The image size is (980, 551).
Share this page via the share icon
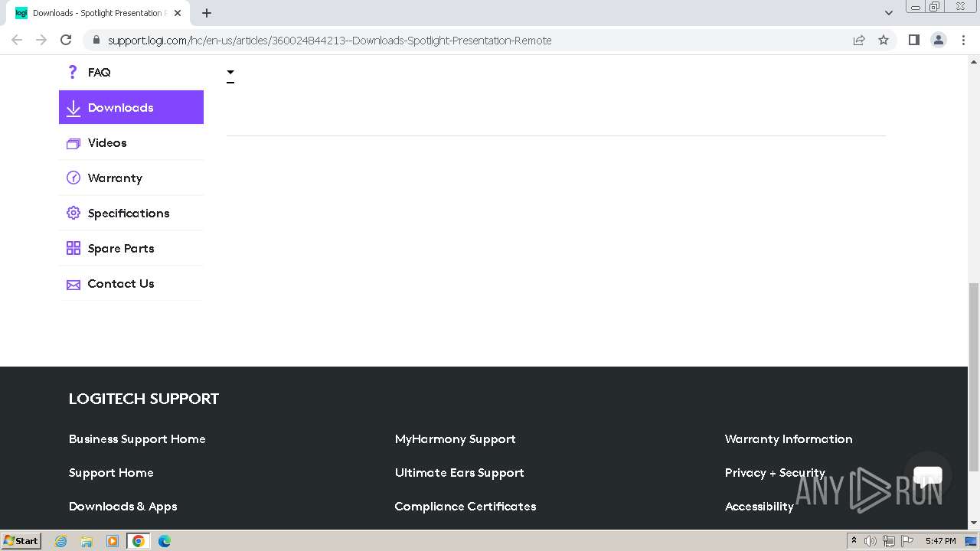click(x=859, y=40)
